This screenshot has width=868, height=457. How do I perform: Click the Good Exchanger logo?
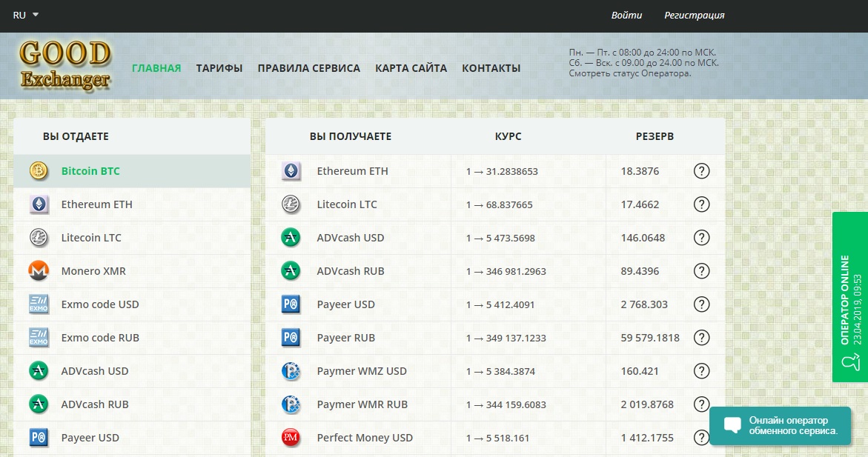(65, 65)
